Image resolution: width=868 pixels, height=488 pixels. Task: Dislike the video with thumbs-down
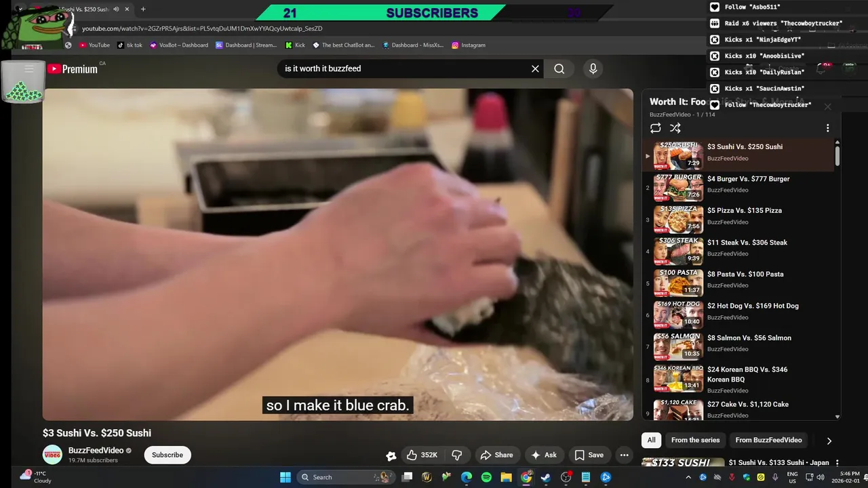point(458,455)
